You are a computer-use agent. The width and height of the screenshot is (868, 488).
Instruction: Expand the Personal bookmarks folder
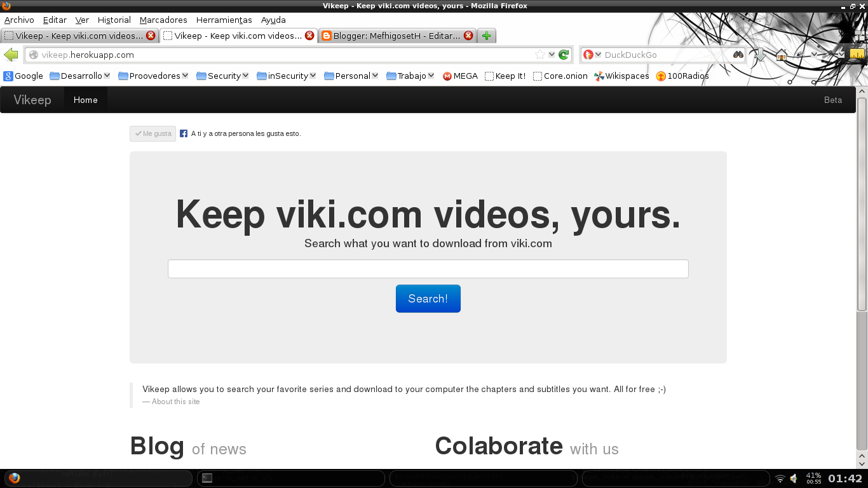351,76
